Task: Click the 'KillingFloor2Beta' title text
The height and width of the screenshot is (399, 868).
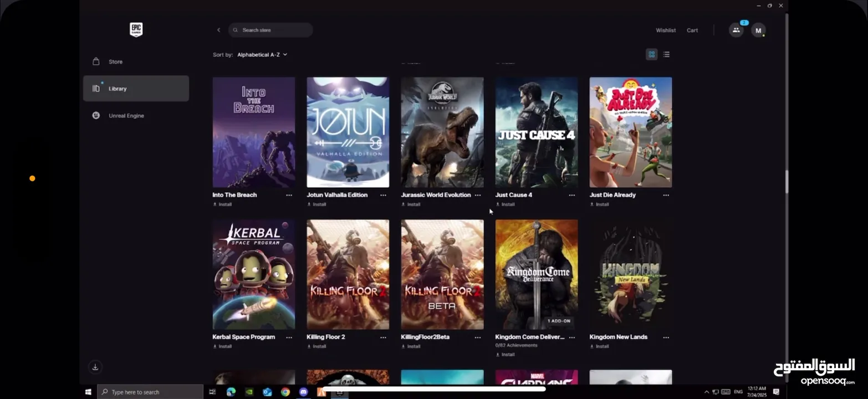Action: click(x=425, y=337)
